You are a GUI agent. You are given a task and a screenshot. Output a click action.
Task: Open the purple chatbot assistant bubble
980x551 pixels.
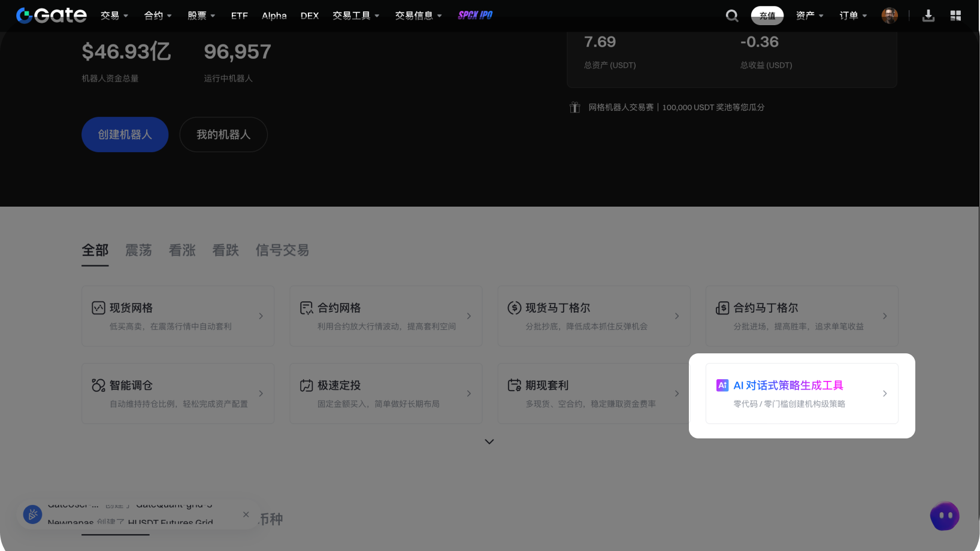(x=945, y=516)
